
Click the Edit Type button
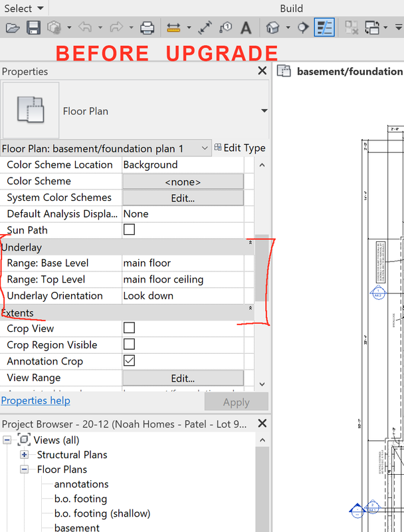point(240,148)
